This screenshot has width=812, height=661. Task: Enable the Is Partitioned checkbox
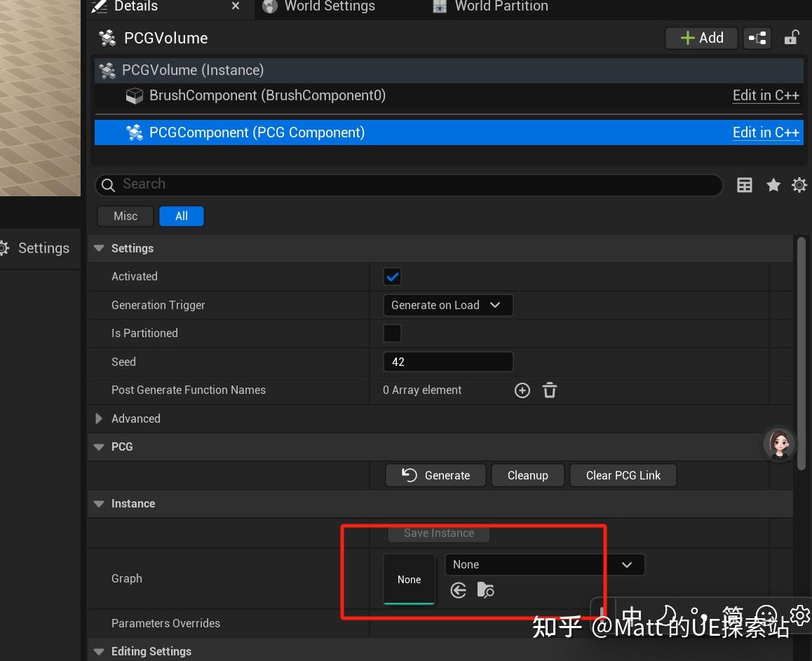(392, 333)
